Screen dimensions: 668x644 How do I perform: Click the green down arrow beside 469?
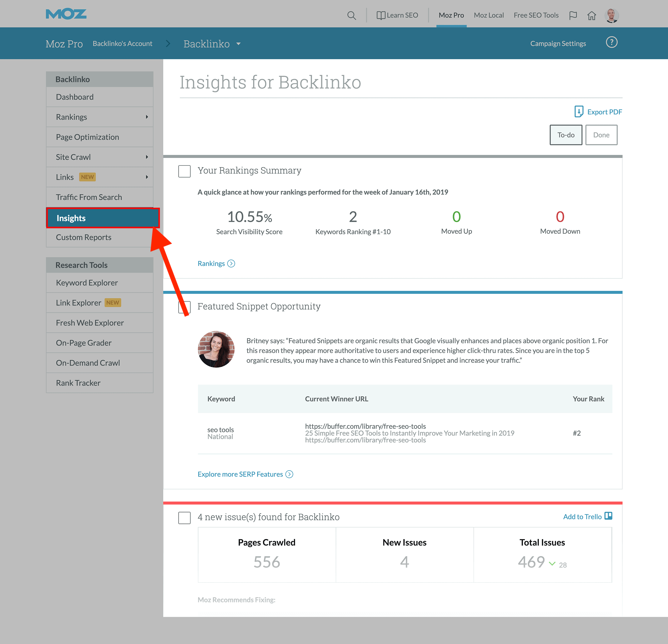(552, 563)
